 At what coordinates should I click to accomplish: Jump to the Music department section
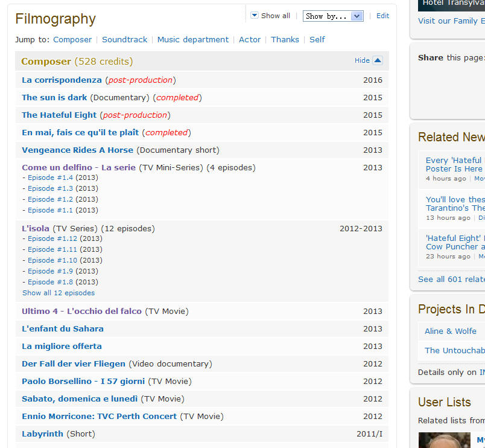193,40
